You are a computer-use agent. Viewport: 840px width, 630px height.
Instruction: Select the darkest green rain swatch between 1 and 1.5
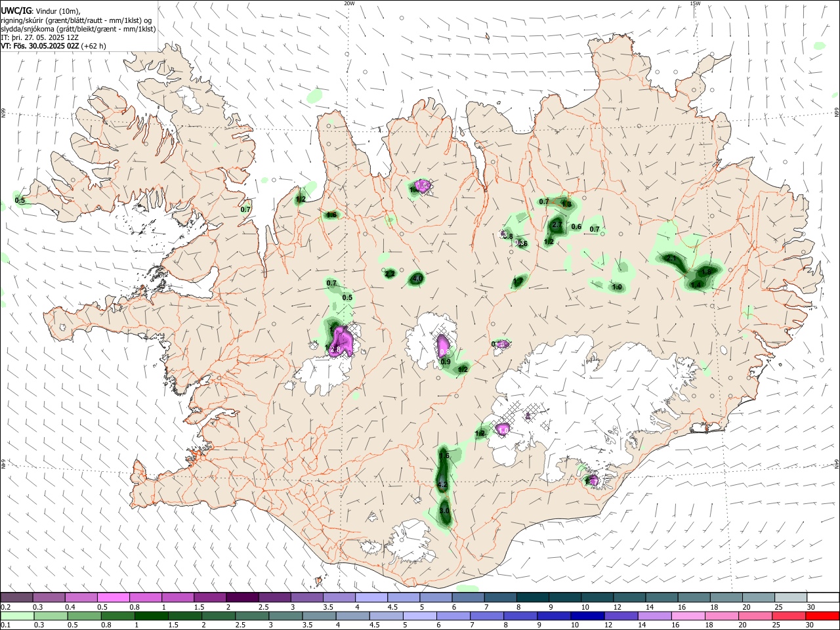pyautogui.click(x=152, y=616)
